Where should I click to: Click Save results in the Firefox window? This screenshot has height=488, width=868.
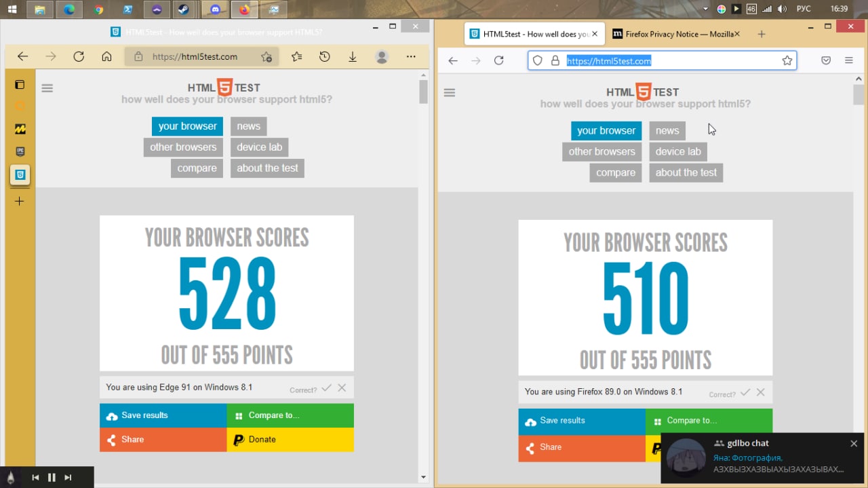pos(582,421)
